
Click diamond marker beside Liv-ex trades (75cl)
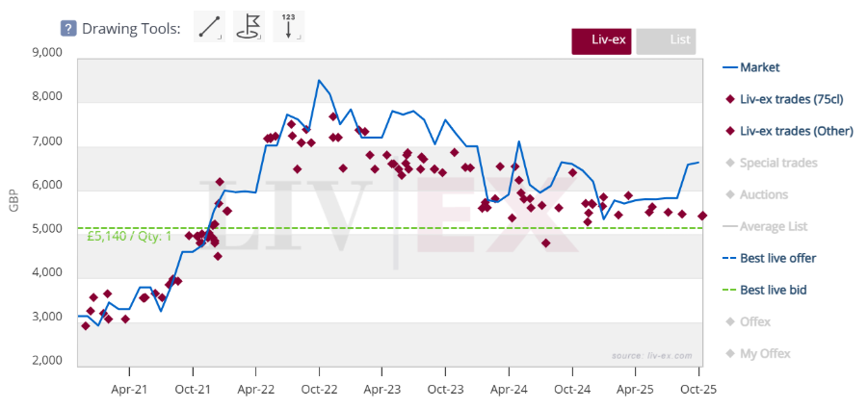coord(728,99)
